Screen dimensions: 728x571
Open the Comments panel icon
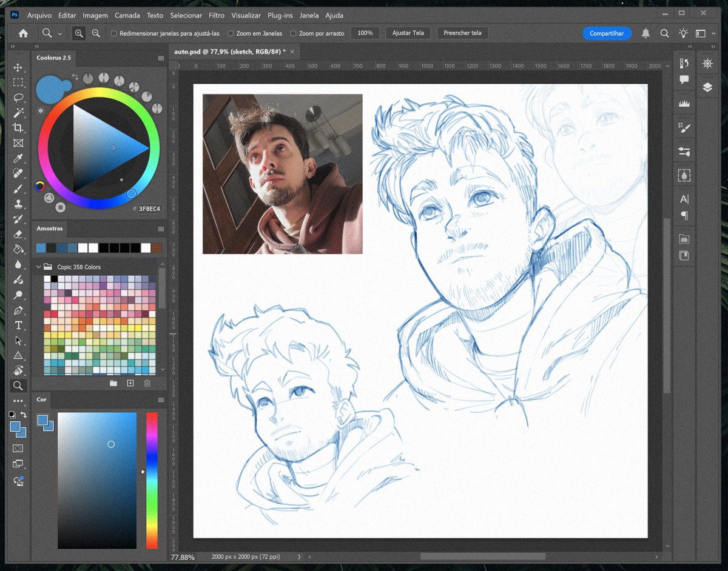[684, 79]
